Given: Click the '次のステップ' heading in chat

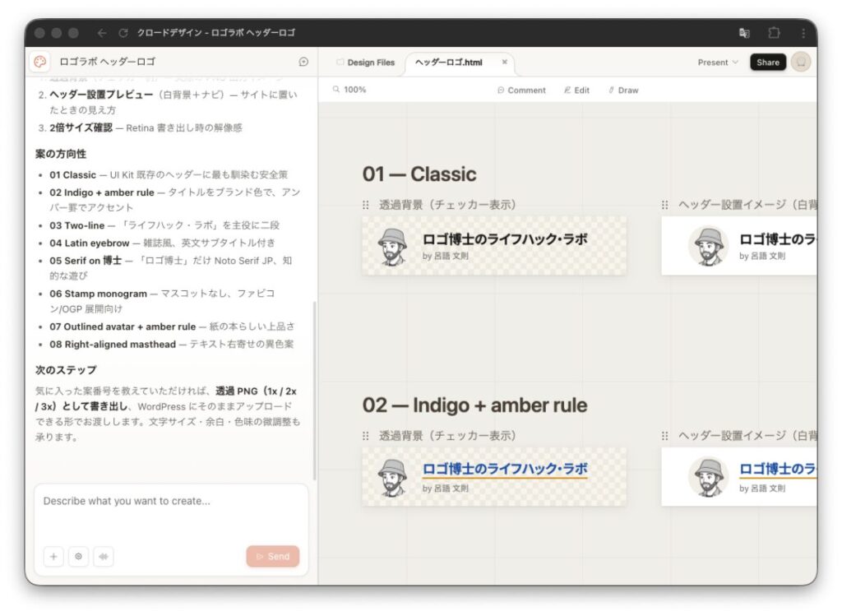Looking at the screenshot, I should [x=66, y=370].
